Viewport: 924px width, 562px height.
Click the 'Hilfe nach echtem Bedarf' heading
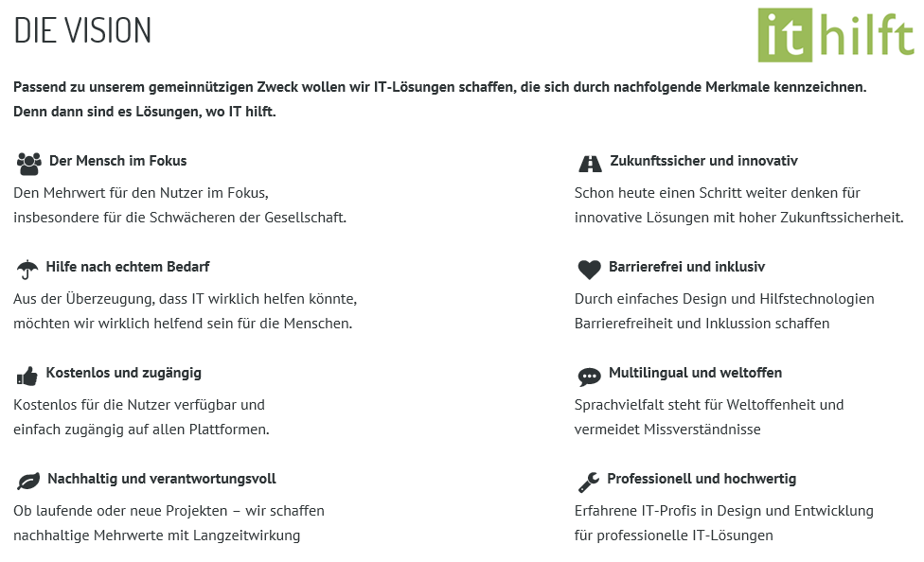[128, 267]
